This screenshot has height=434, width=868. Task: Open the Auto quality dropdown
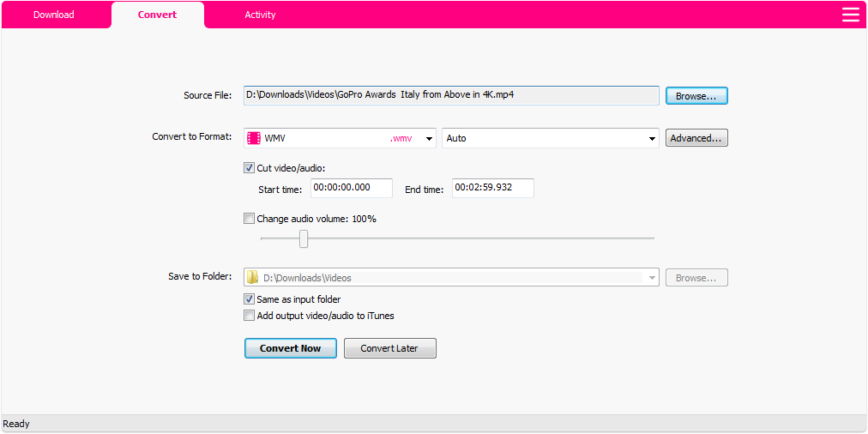click(x=651, y=138)
